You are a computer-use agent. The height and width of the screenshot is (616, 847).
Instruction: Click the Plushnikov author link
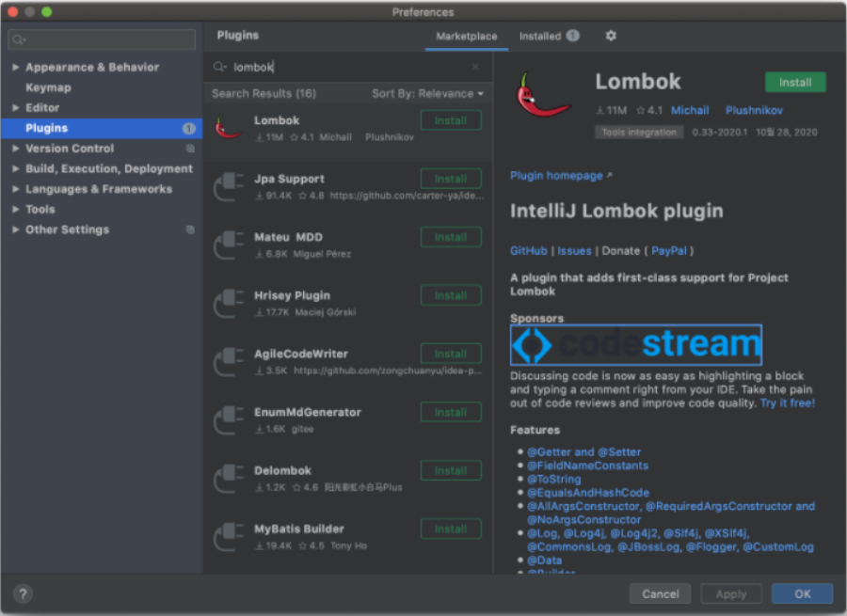[x=754, y=110]
